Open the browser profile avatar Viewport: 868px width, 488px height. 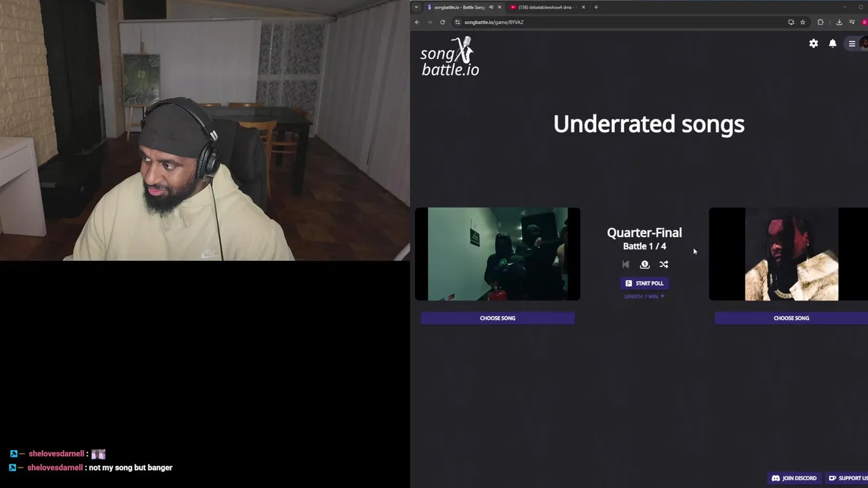tap(865, 22)
